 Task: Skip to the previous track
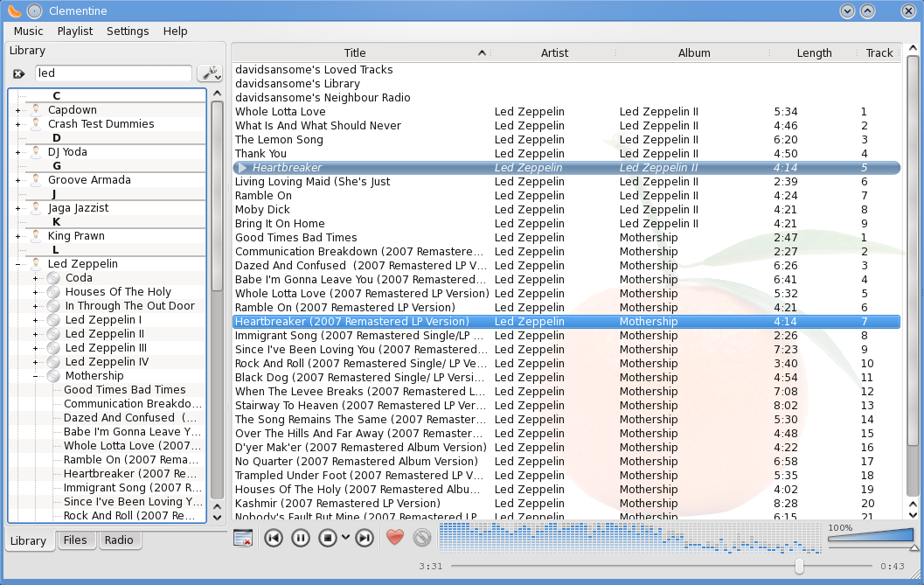pyautogui.click(x=274, y=537)
